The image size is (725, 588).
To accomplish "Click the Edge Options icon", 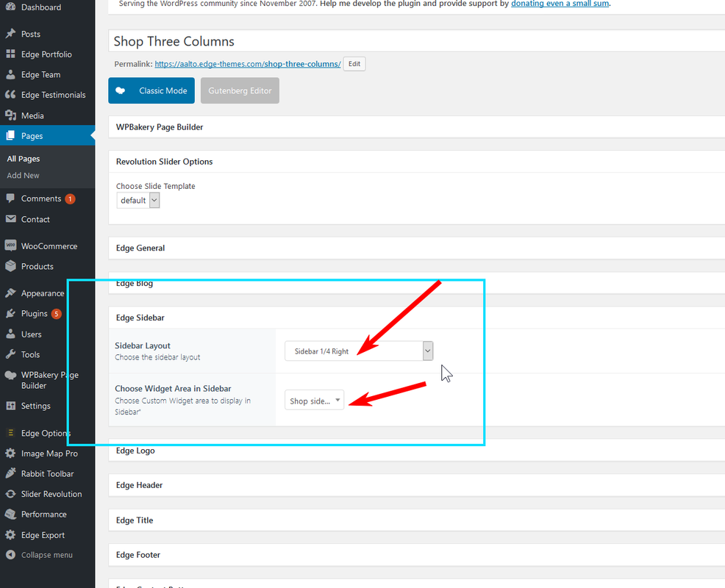I will click(10, 433).
